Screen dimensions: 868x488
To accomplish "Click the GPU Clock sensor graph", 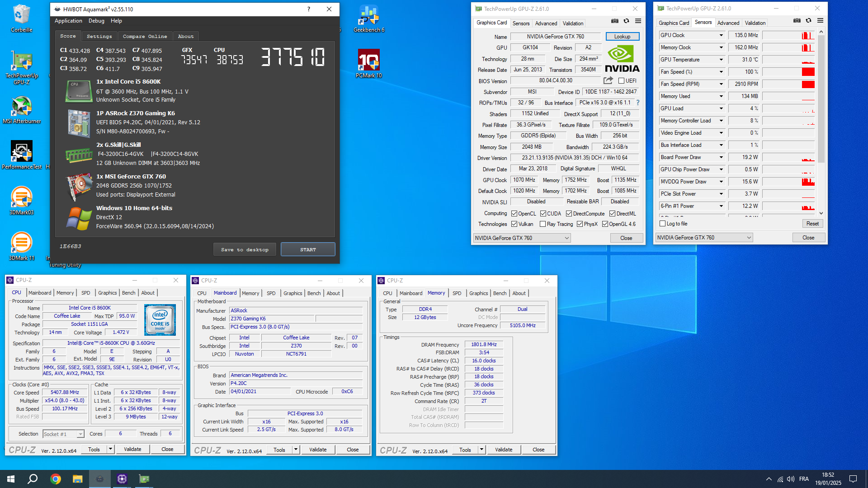I will (x=788, y=35).
